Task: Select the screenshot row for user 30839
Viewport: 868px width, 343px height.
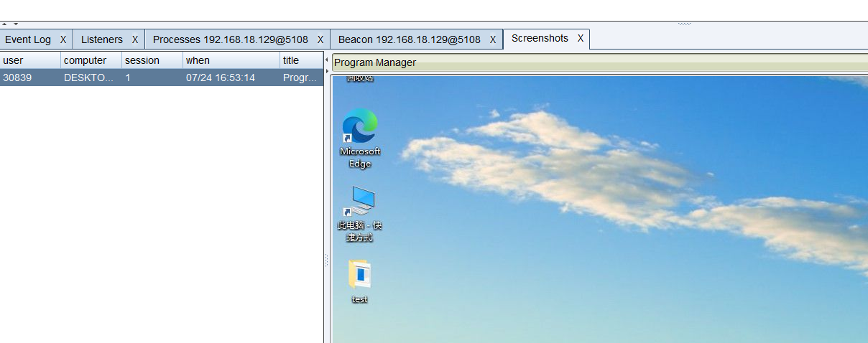Action: click(x=162, y=77)
